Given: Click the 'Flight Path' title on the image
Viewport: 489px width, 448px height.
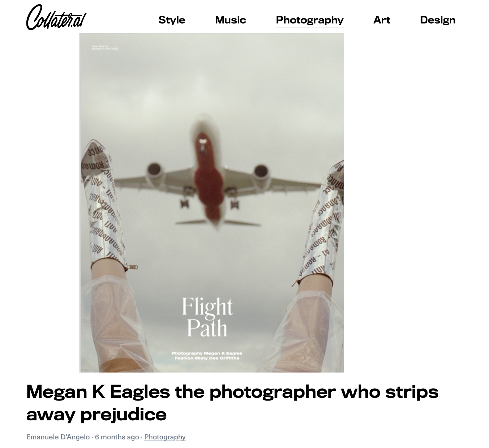Looking at the screenshot, I should [x=207, y=317].
